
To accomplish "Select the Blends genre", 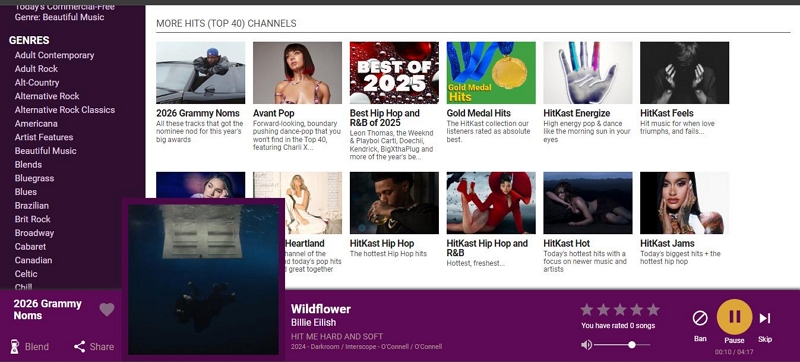I will pyautogui.click(x=28, y=165).
